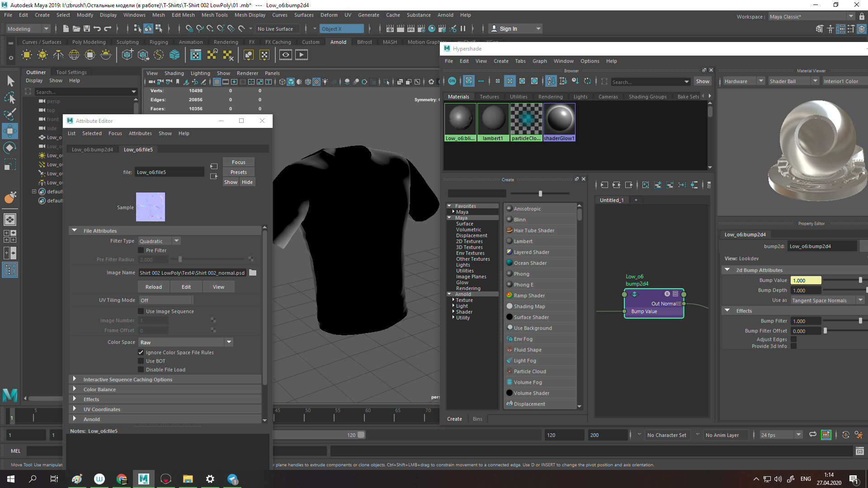Screen dimensions: 868x488
Task: Click the Image Name input field
Action: tap(192, 273)
